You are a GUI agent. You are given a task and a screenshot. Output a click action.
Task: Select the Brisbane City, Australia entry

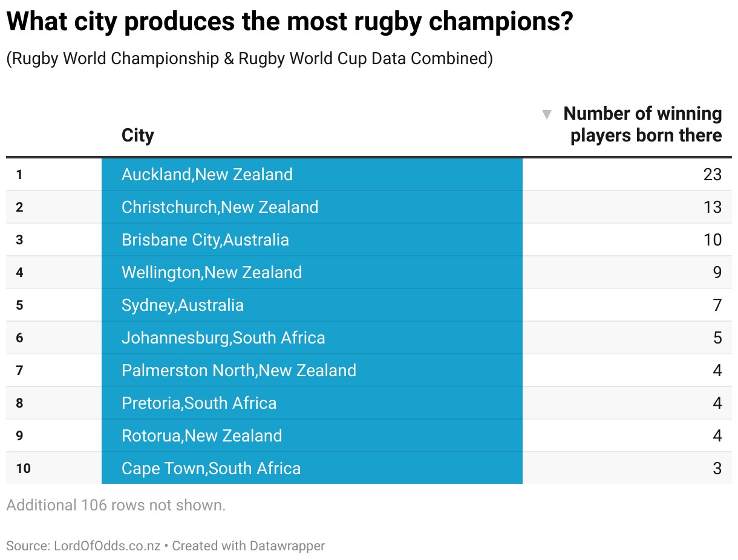pyautogui.click(x=205, y=240)
